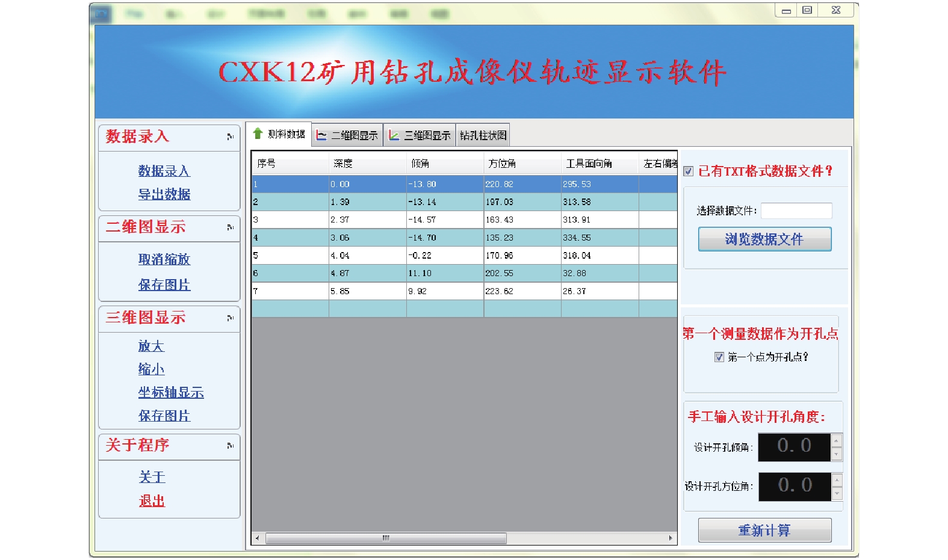Click the 重新计算 button
Image resolution: width=948 pixels, height=560 pixels.
[764, 531]
